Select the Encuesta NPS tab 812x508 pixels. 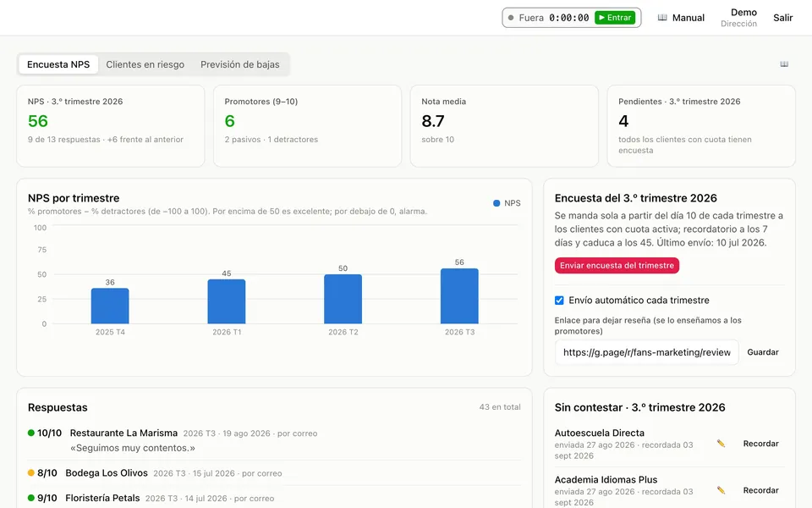pos(58,64)
